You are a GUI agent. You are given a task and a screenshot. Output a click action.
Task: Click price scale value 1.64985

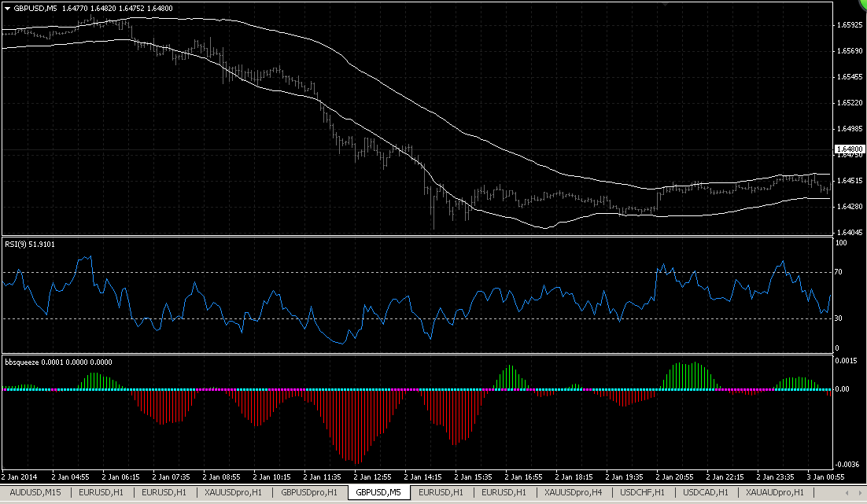click(x=850, y=129)
